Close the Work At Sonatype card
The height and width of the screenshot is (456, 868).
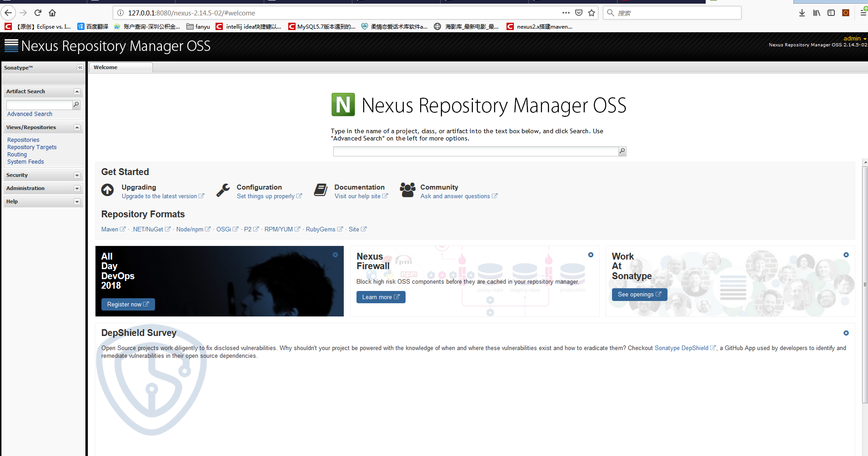point(846,255)
